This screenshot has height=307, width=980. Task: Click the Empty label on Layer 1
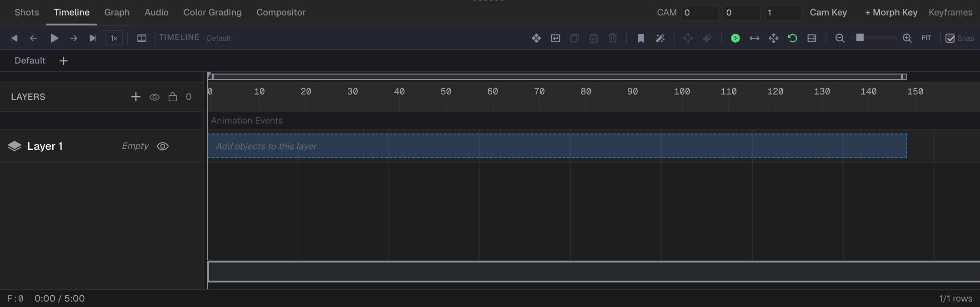[x=135, y=146]
